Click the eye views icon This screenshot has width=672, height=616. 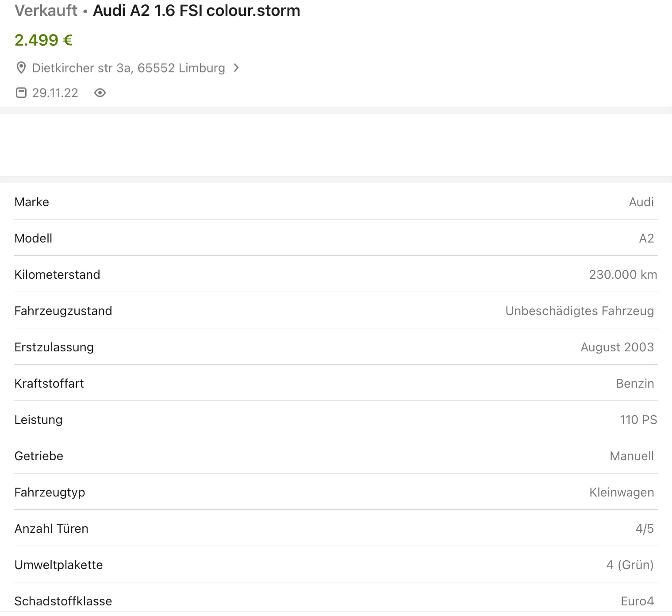[x=100, y=92]
